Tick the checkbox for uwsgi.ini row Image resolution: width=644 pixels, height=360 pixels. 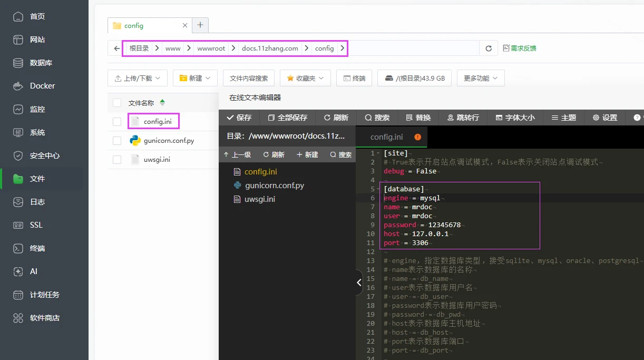coord(117,160)
